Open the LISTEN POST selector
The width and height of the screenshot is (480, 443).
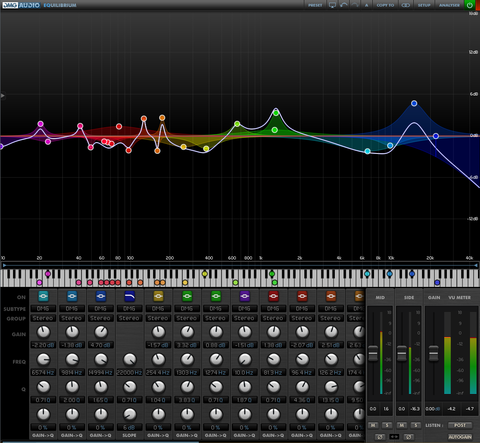pyautogui.click(x=460, y=425)
